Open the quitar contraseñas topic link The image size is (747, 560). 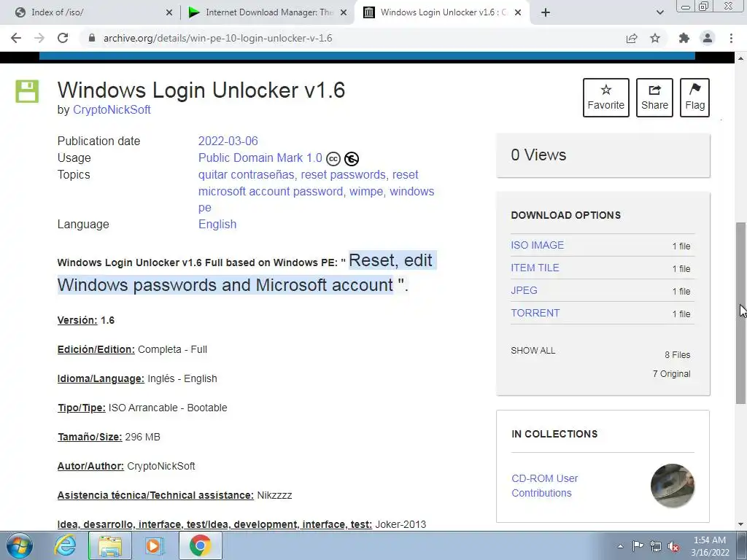(246, 175)
